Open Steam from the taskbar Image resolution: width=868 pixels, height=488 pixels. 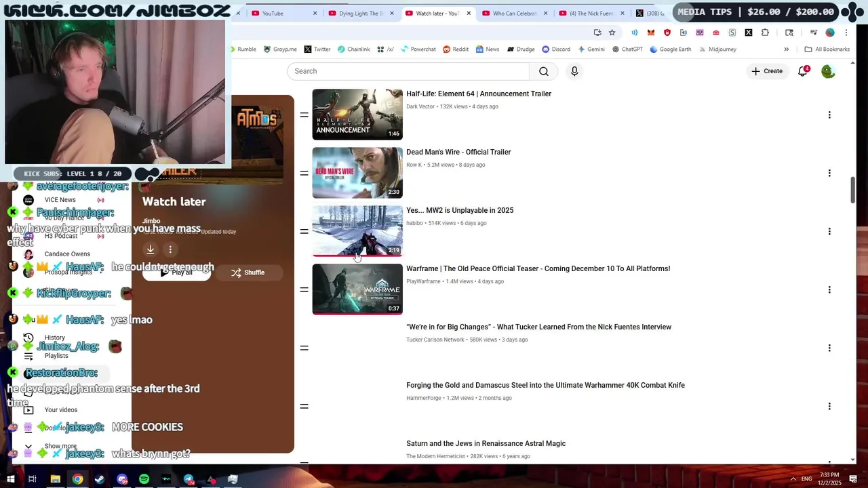pyautogui.click(x=100, y=479)
